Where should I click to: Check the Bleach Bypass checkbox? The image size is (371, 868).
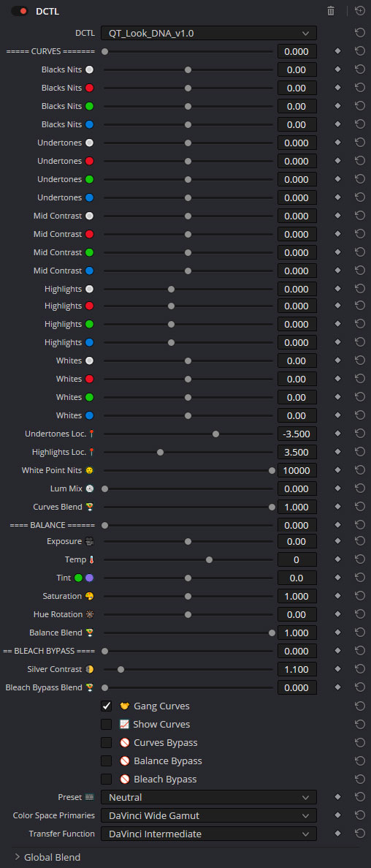coord(106,779)
